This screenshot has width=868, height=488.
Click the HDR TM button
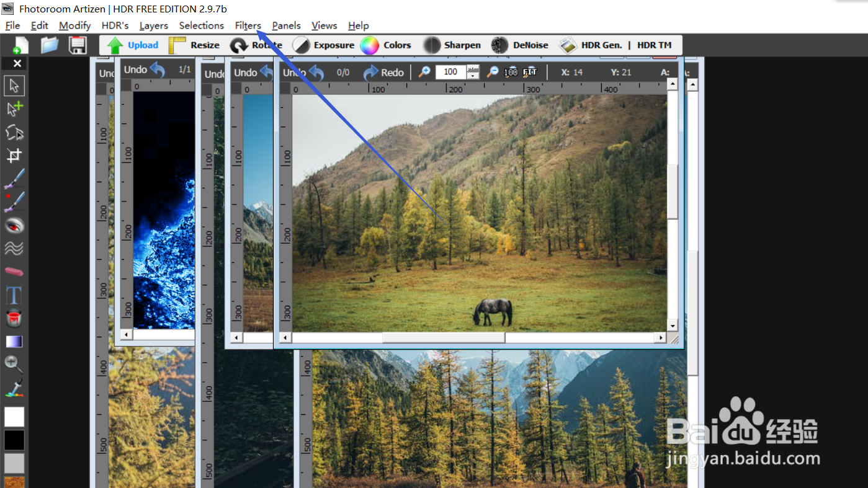(655, 45)
